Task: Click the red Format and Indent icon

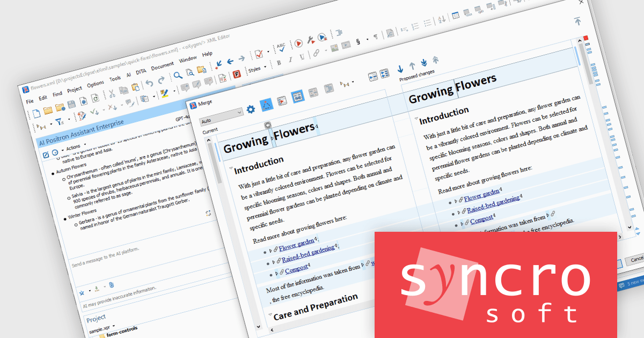Action: tap(237, 74)
